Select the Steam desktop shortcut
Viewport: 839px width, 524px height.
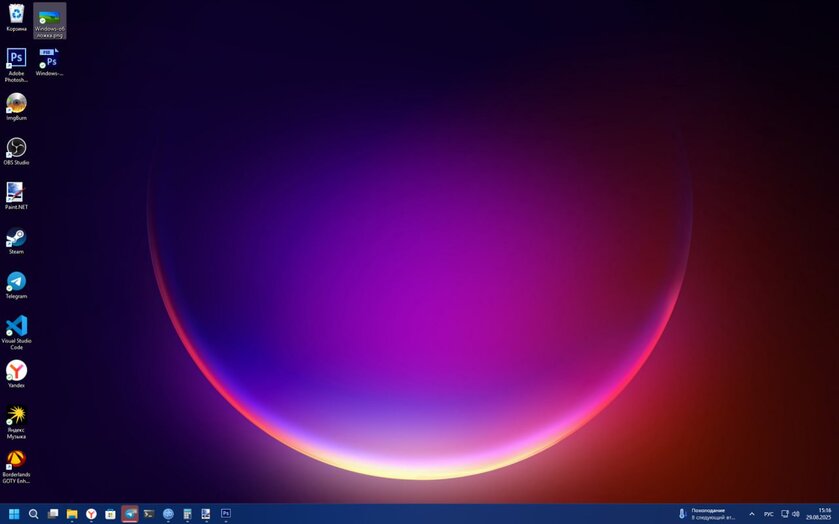pos(17,240)
